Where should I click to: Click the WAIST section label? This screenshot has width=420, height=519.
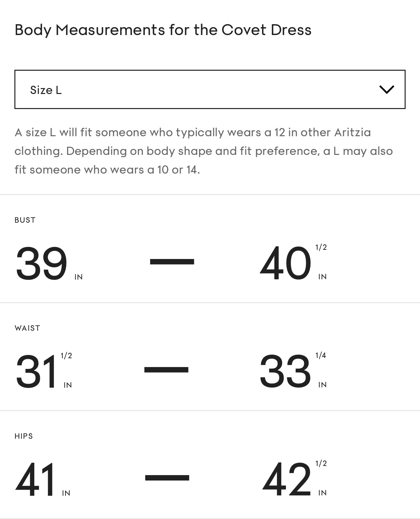(x=27, y=328)
